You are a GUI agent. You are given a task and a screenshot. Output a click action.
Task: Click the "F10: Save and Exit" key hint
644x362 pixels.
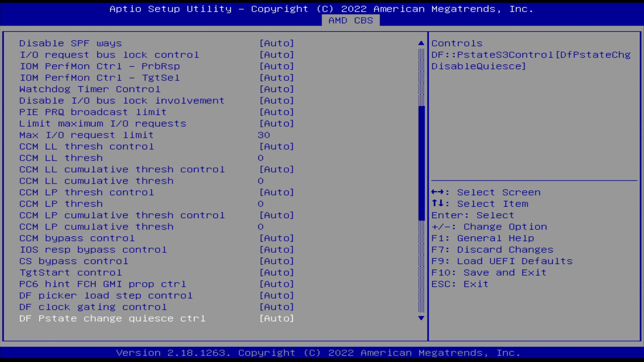489,273
